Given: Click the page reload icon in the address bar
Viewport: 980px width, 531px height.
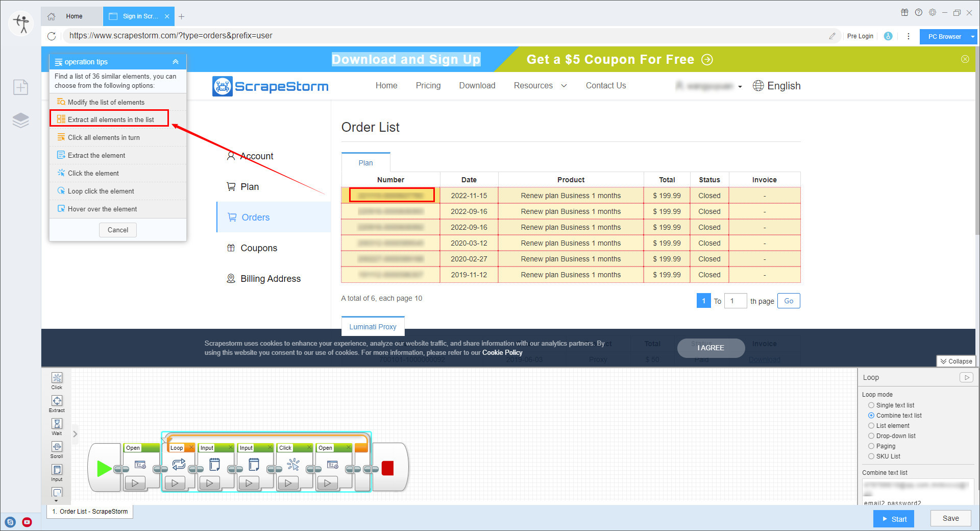Looking at the screenshot, I should [52, 36].
